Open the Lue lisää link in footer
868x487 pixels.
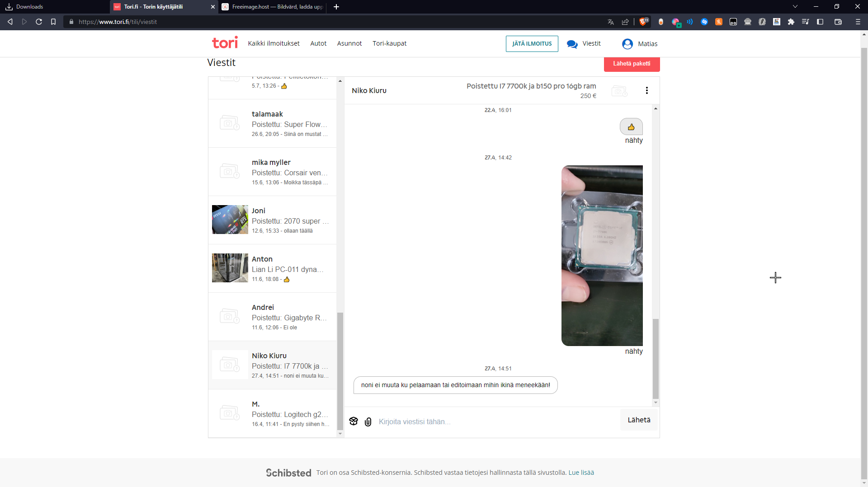[x=581, y=473]
